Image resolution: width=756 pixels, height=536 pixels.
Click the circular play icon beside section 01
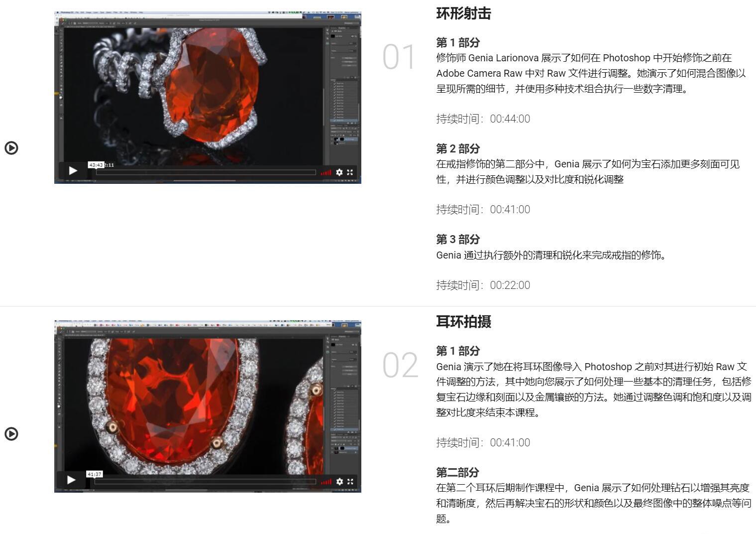tap(12, 148)
